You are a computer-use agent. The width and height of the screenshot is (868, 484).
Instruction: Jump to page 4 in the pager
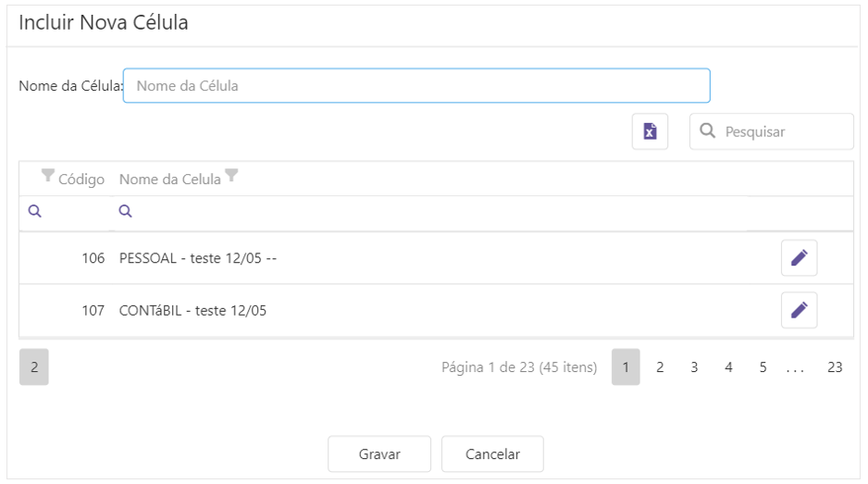point(728,367)
